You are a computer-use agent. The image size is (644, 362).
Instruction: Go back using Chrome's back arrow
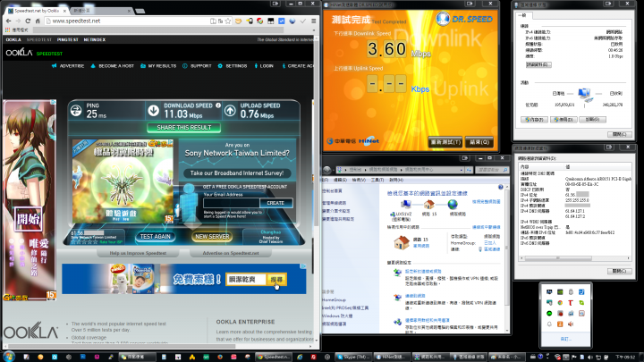click(8, 21)
